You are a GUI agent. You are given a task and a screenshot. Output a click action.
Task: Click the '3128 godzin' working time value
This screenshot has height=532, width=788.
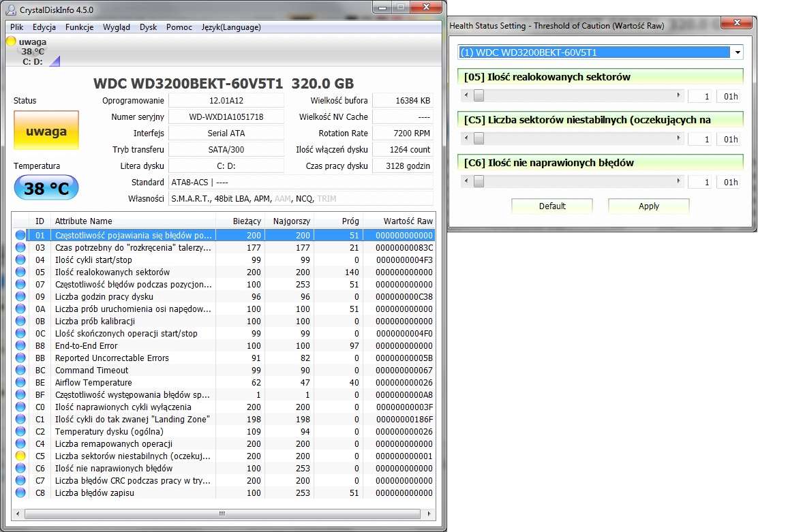[403, 166]
